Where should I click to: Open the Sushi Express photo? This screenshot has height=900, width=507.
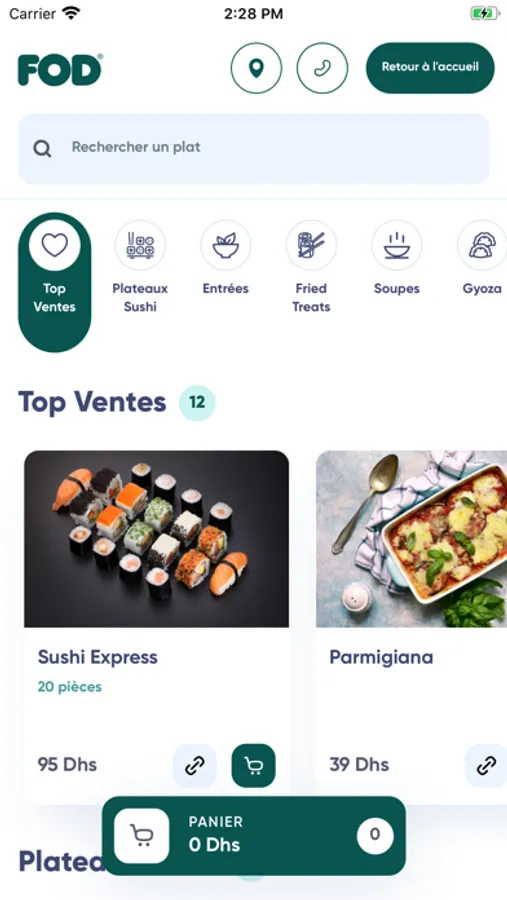(156, 539)
